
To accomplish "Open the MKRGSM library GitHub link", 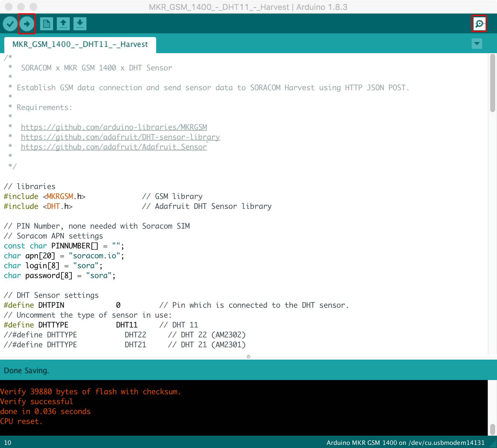I will [114, 127].
